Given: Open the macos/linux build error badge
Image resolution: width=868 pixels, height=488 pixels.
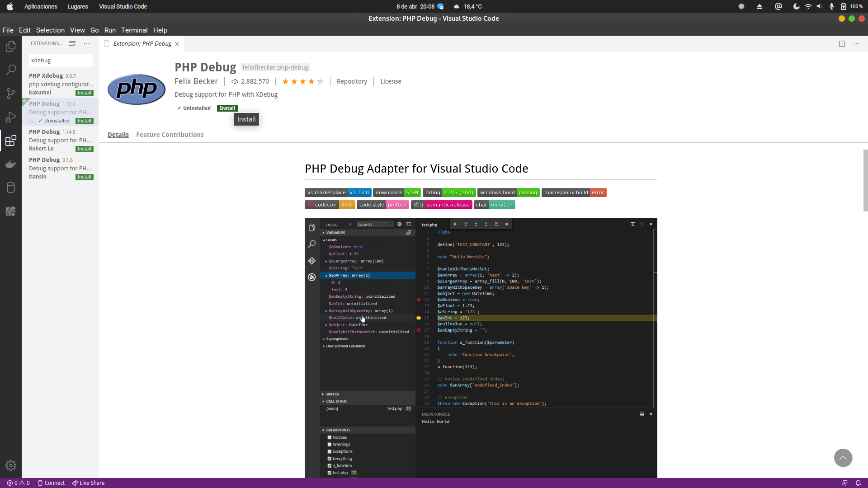Looking at the screenshot, I should pyautogui.click(x=574, y=192).
